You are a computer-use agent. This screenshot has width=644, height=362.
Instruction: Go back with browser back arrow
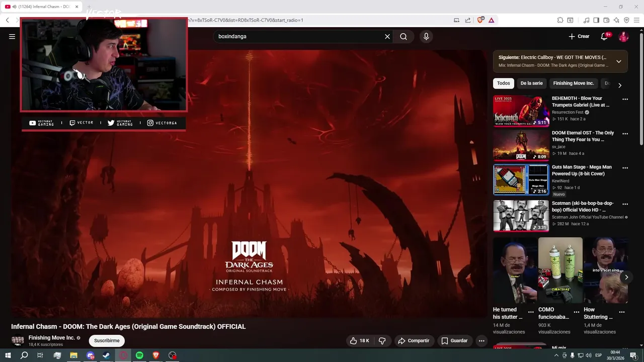pos(7,20)
